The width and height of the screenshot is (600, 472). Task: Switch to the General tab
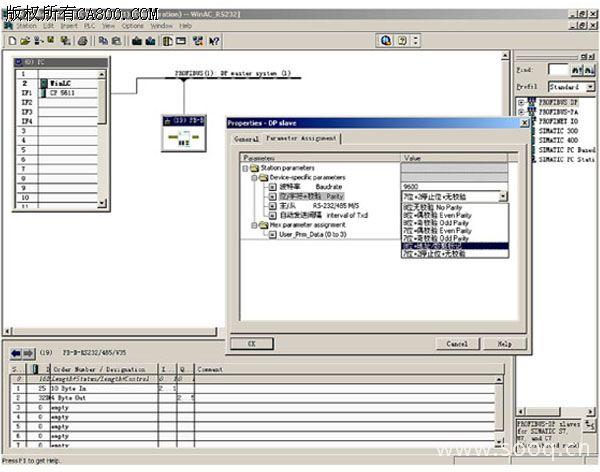pos(247,138)
